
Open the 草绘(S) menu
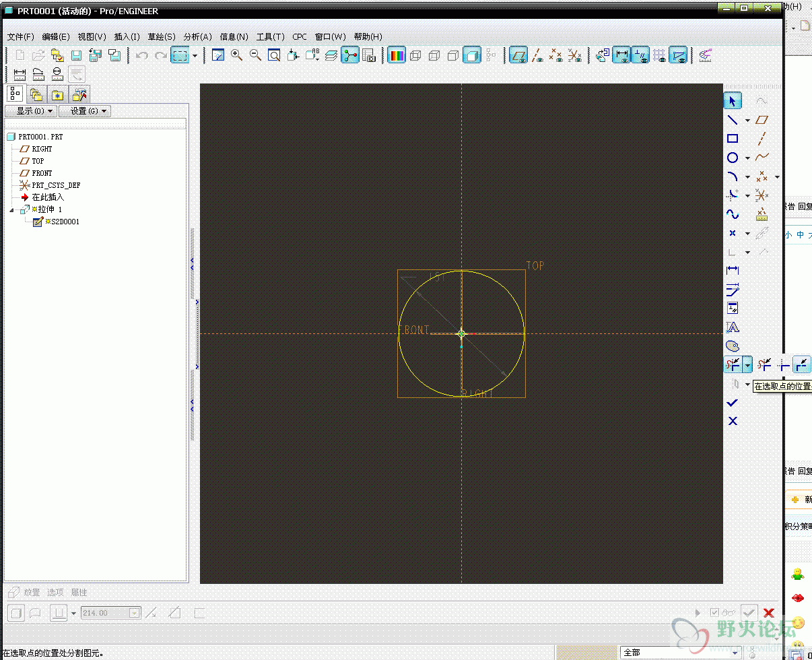pos(162,37)
